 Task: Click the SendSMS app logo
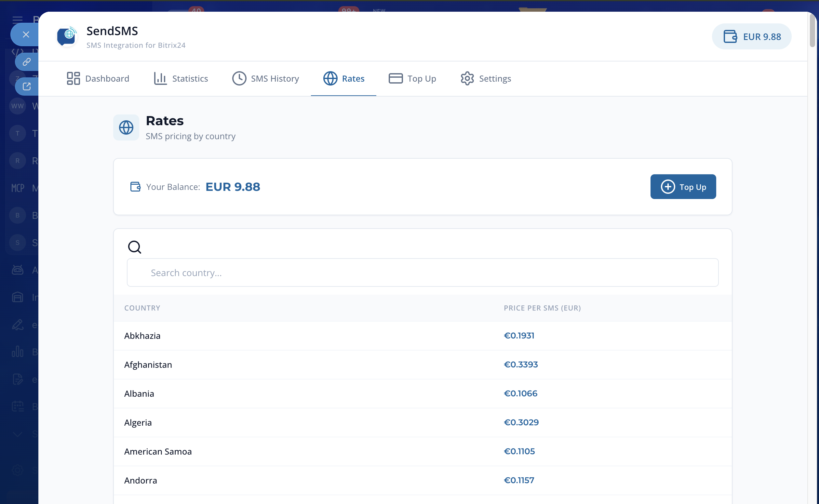(67, 36)
